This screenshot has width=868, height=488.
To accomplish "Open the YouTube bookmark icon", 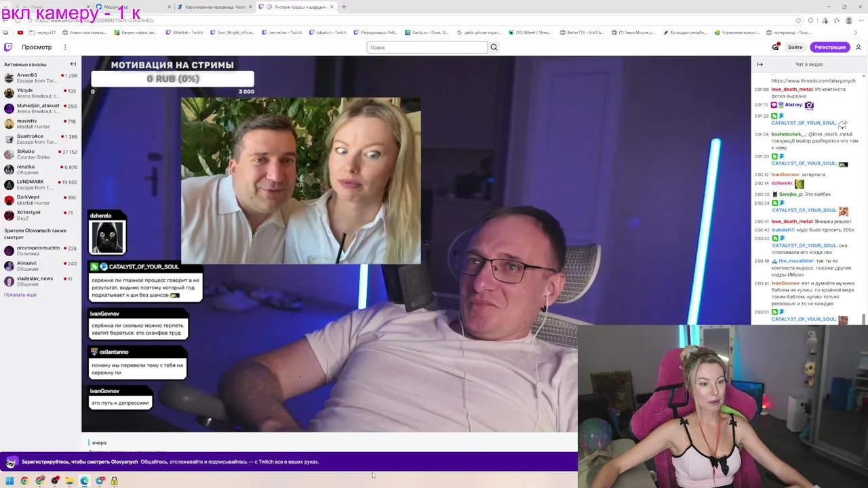I will (20, 33).
